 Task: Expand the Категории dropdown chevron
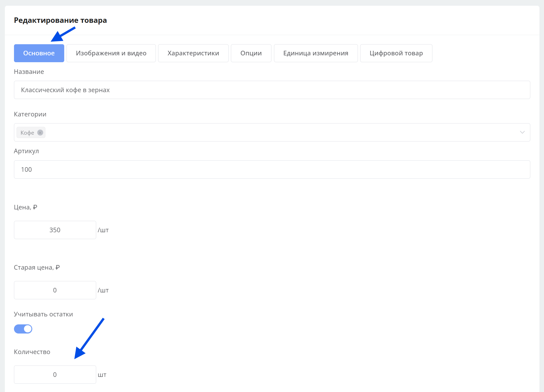point(522,132)
